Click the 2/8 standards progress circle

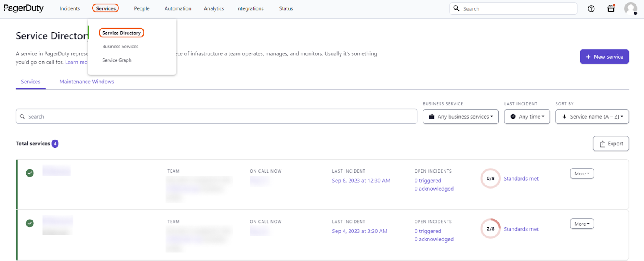tap(490, 229)
